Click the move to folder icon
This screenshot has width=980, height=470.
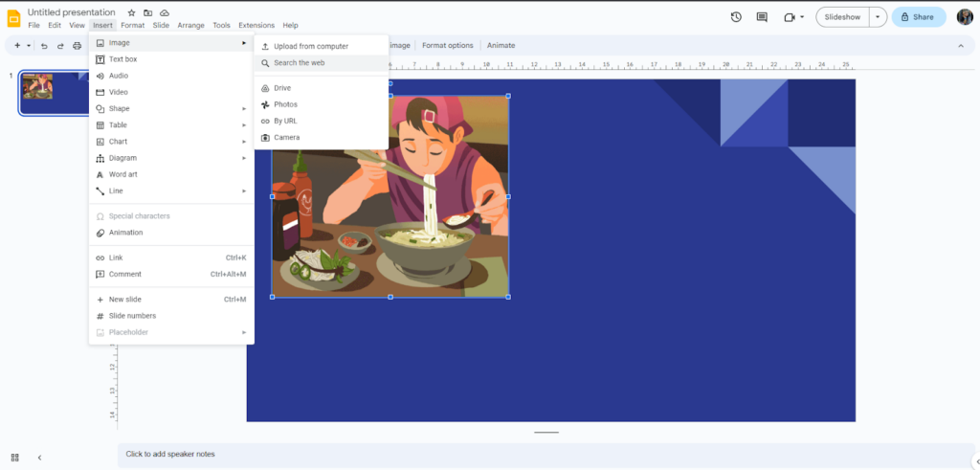click(148, 12)
